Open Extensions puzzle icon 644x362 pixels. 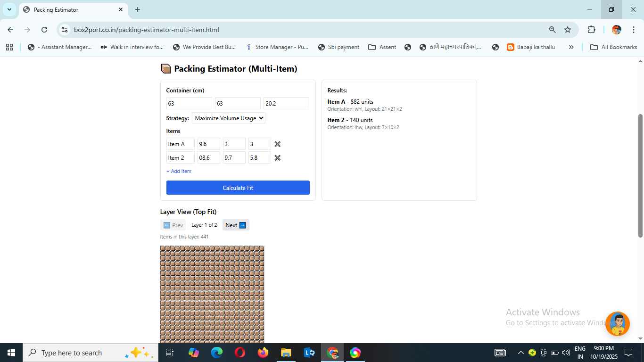591,30
